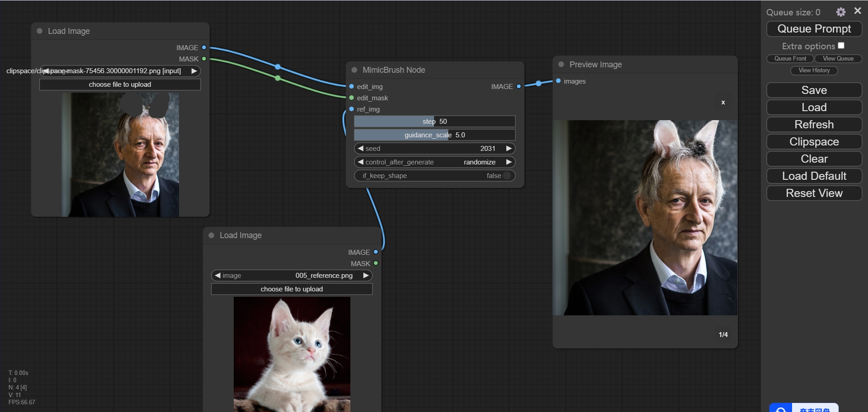Image resolution: width=868 pixels, height=412 pixels.
Task: Click the generated preview image
Action: pyautogui.click(x=645, y=218)
